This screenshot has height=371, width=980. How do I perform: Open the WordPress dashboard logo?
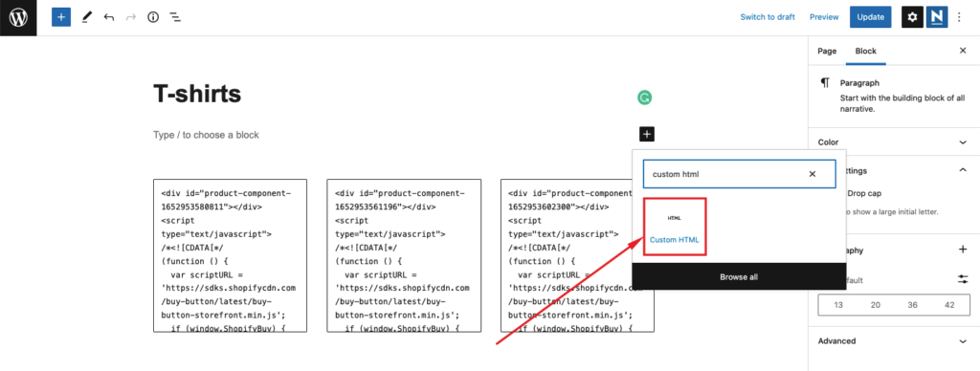pyautogui.click(x=18, y=17)
